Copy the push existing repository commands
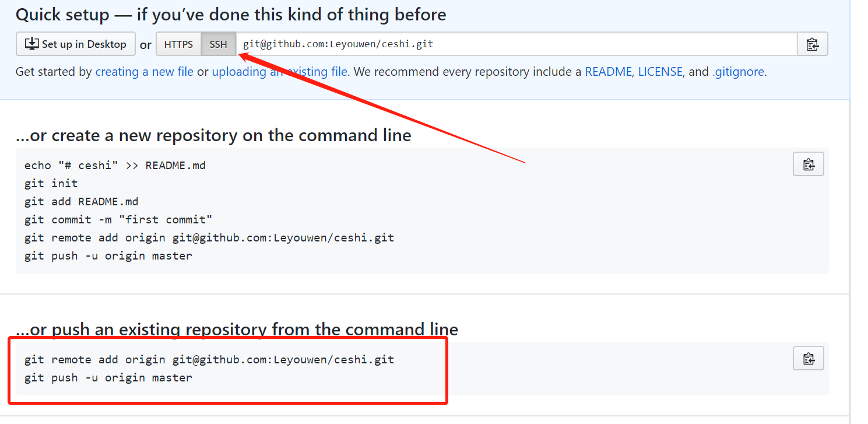 coord(808,359)
